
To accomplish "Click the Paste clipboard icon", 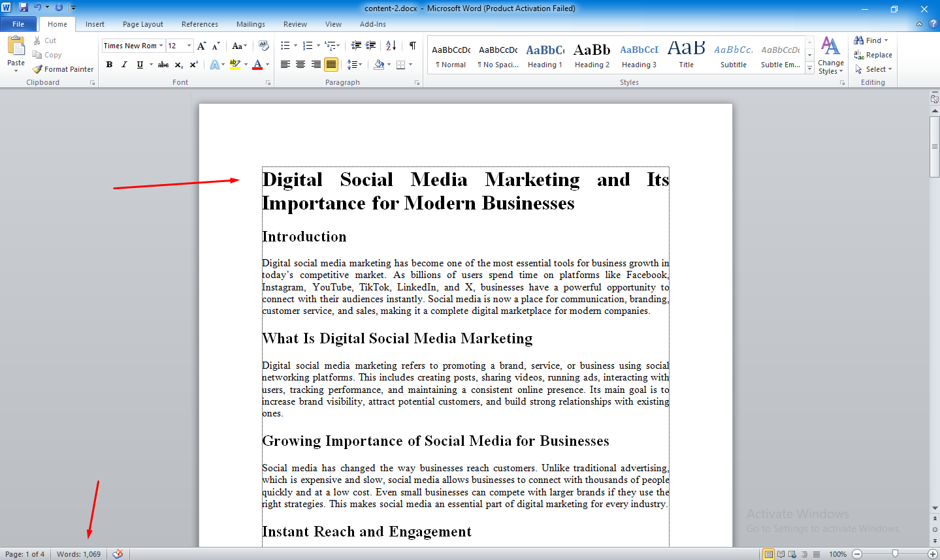I will [x=16, y=48].
